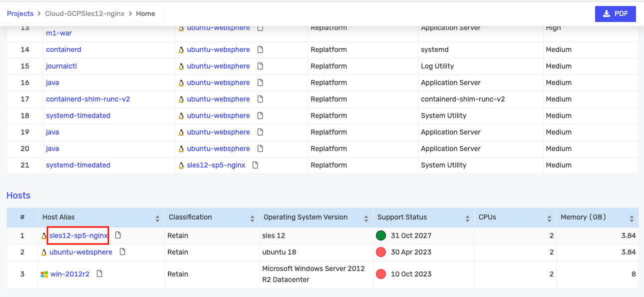Screen dimensions: 644x297
Task: Click Linux penguin icon in containerd-shim-runc-v2 row
Action: [181, 99]
